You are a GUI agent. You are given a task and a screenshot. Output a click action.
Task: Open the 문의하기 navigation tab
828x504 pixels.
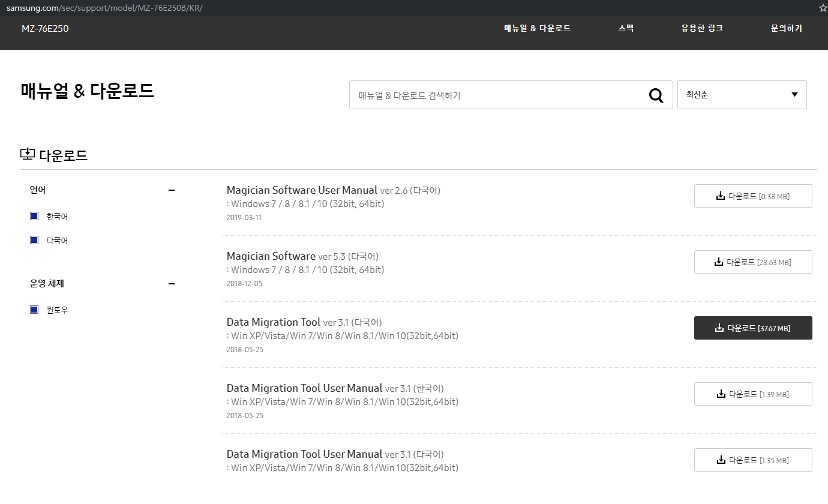(786, 28)
